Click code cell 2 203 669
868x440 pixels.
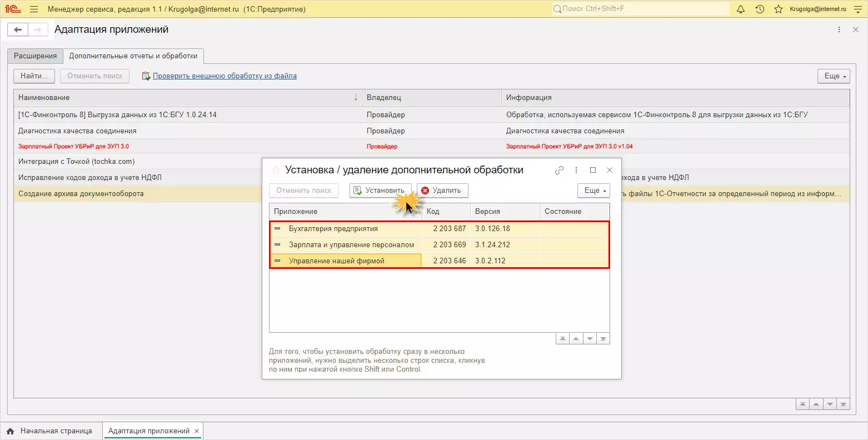click(446, 245)
